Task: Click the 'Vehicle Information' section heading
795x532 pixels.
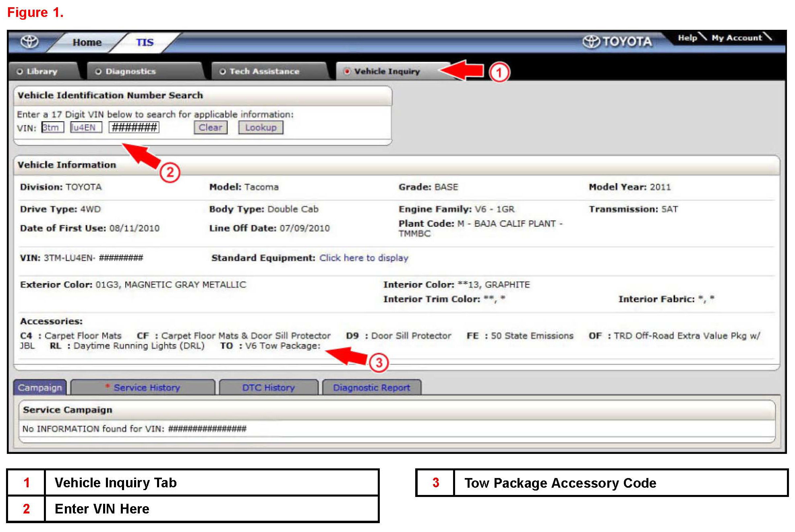Action: pos(67,165)
